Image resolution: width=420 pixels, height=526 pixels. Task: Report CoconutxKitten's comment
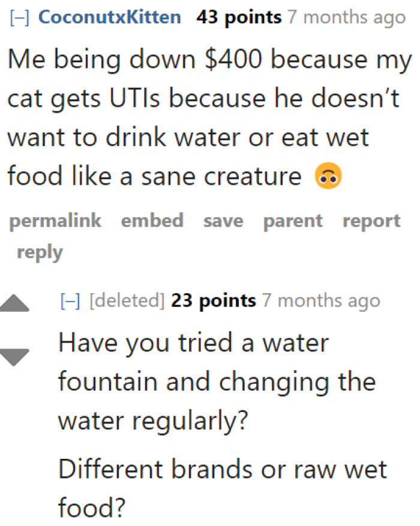pyautogui.click(x=371, y=221)
